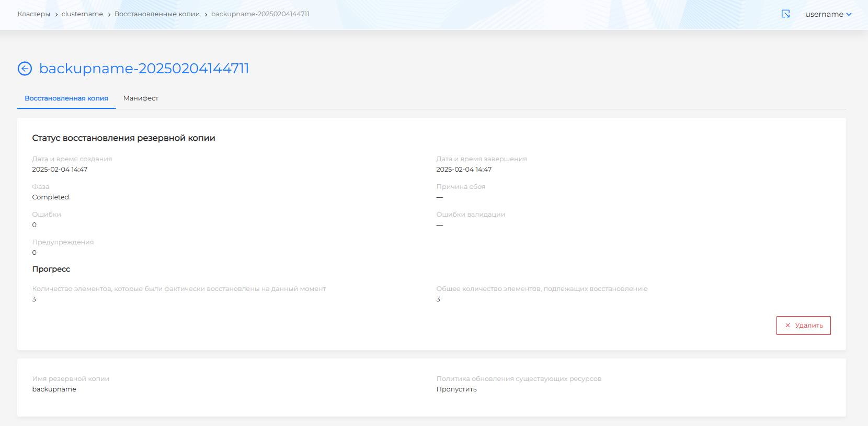Click the circled back arrow icon
868x426 pixels.
[x=25, y=69]
